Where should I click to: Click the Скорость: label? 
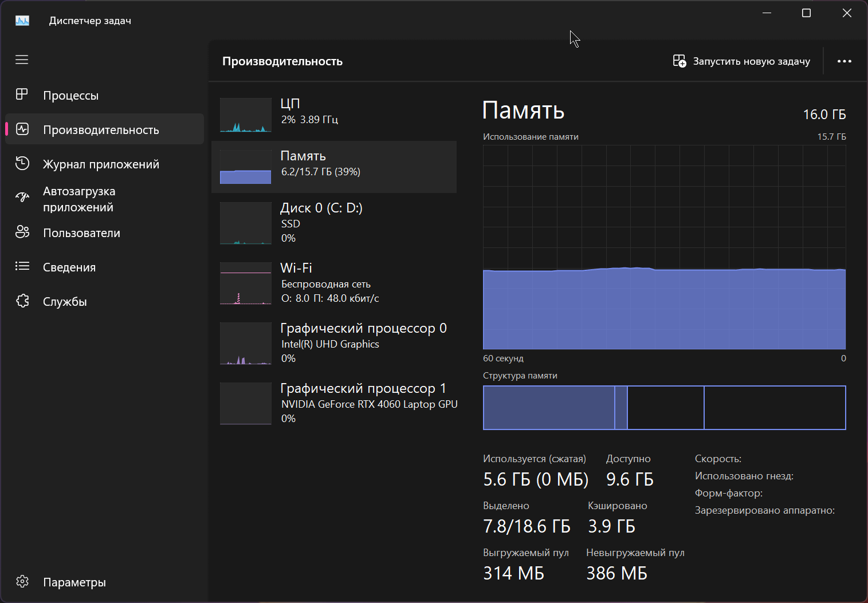[x=718, y=459]
